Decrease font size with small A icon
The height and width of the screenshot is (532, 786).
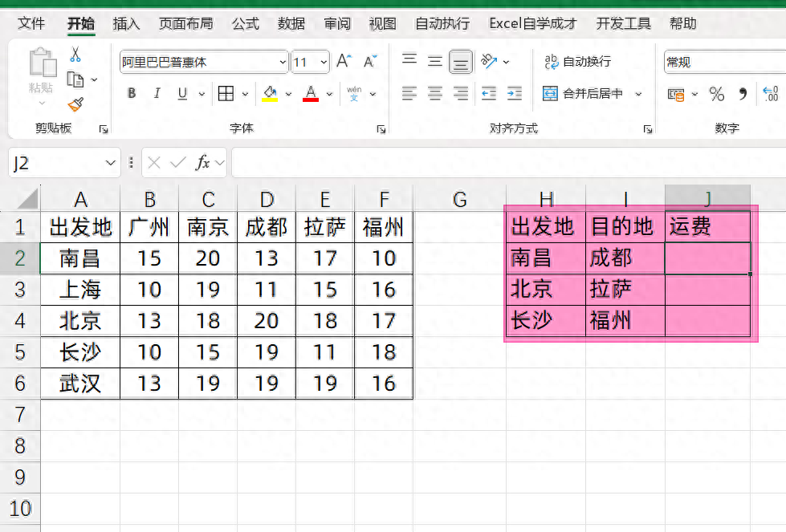(370, 61)
